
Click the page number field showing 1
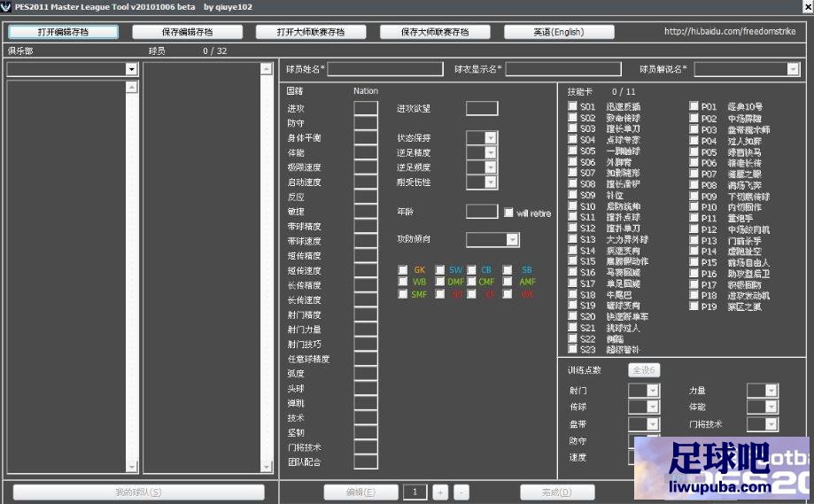(x=415, y=492)
